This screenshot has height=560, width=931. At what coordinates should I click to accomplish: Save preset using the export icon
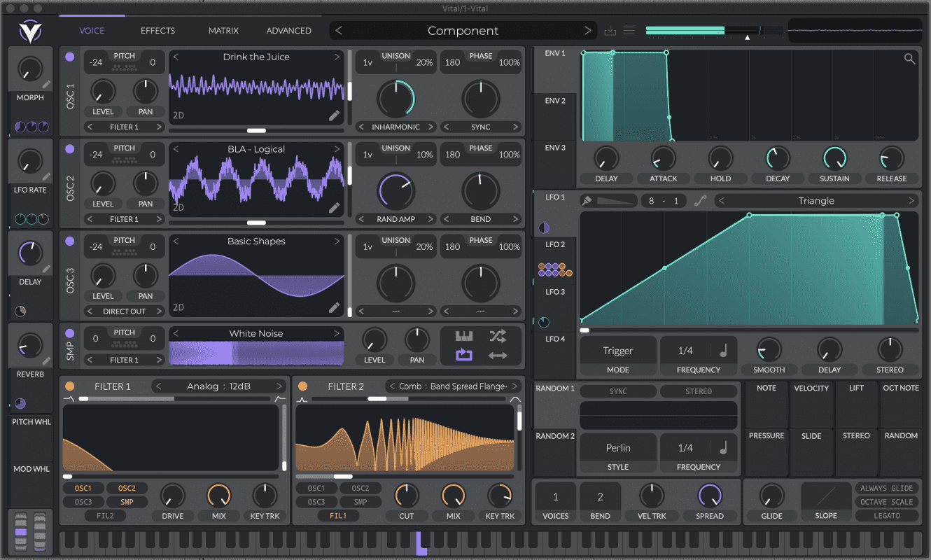click(x=610, y=31)
